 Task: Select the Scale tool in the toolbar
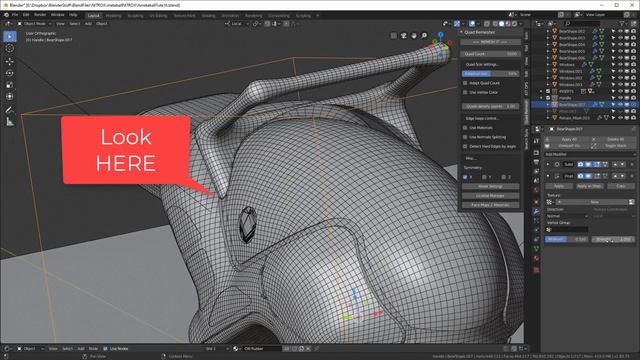tap(10, 85)
